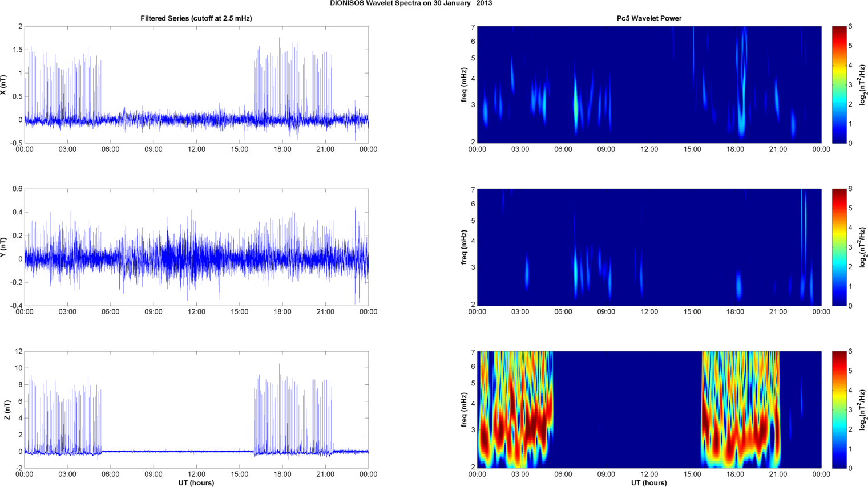Click the Y component wavelet power spectrogram
Screen dimensions: 868x487
point(649,247)
